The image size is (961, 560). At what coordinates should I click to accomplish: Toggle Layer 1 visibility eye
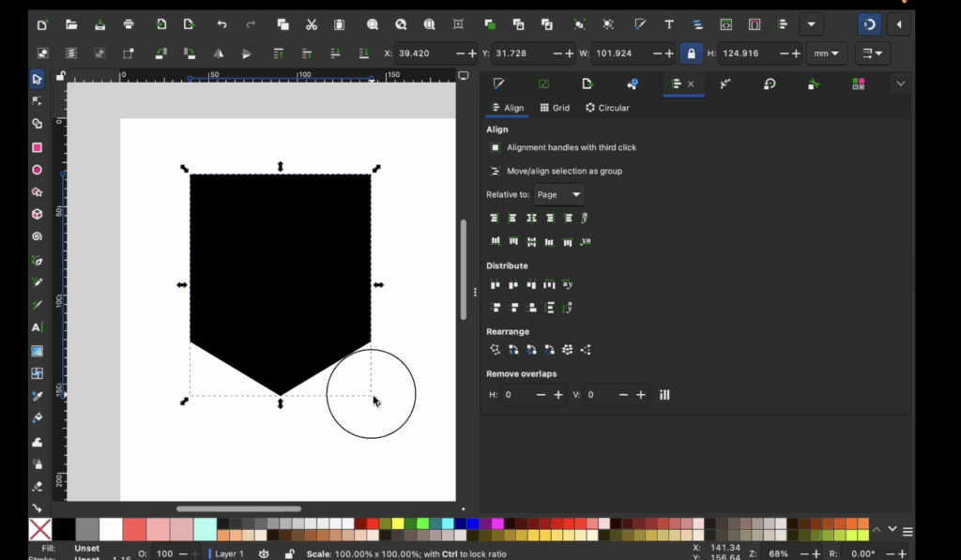264,553
